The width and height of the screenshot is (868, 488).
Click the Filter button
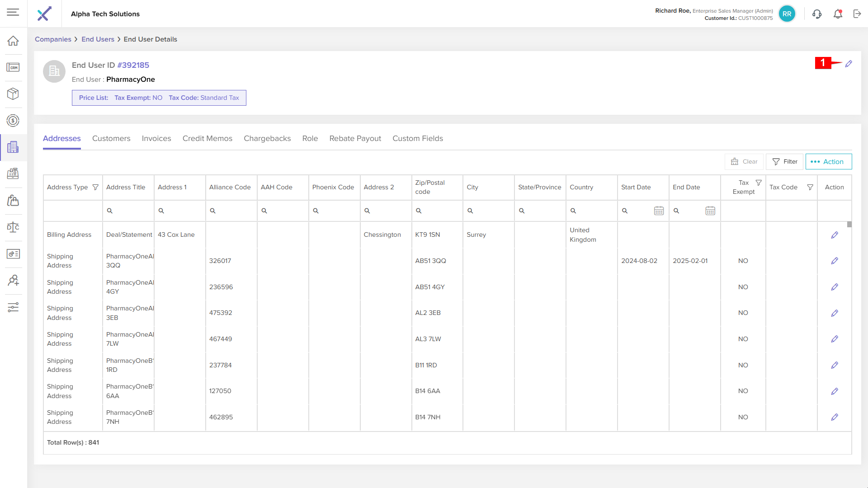785,162
